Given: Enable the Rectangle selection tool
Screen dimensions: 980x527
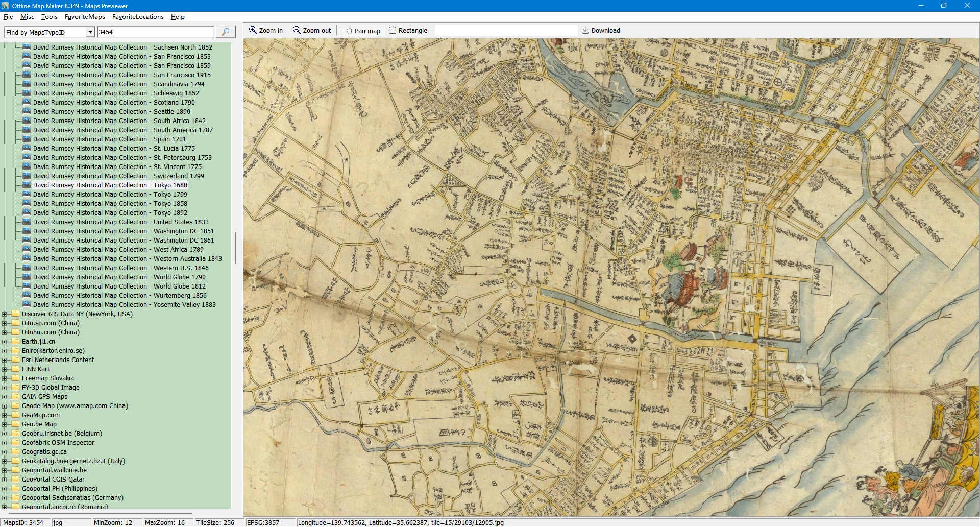Looking at the screenshot, I should click(408, 31).
